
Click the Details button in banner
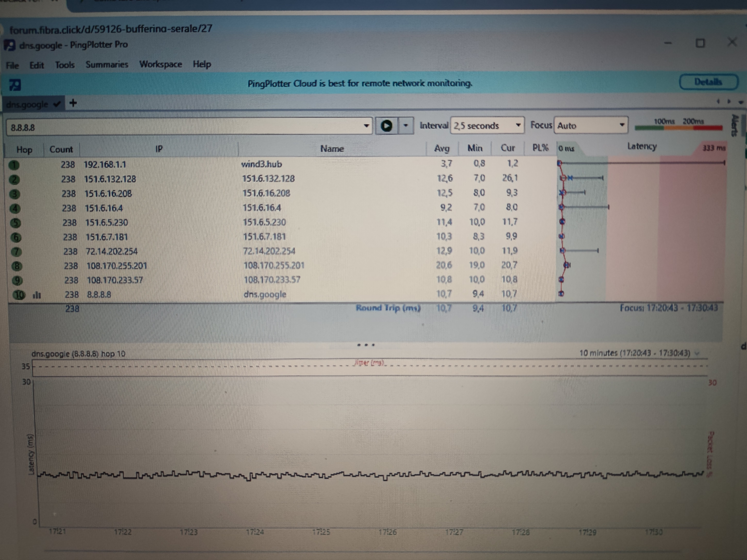pos(708,82)
